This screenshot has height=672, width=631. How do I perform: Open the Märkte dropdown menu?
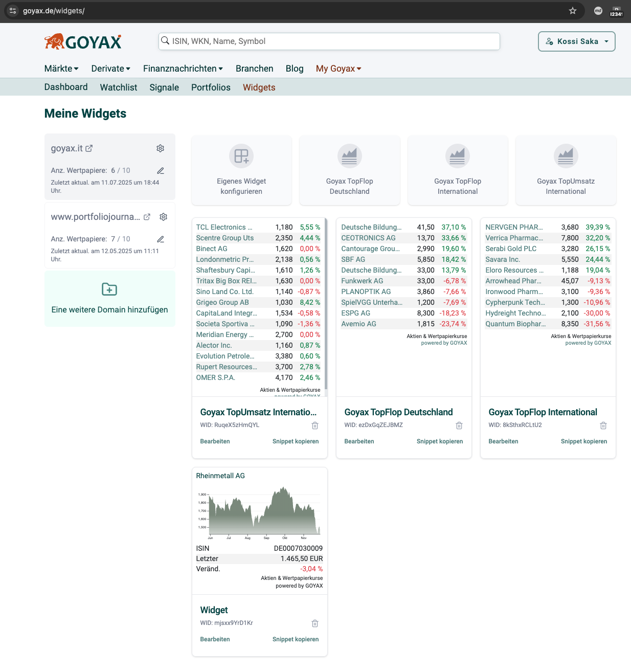(x=61, y=68)
